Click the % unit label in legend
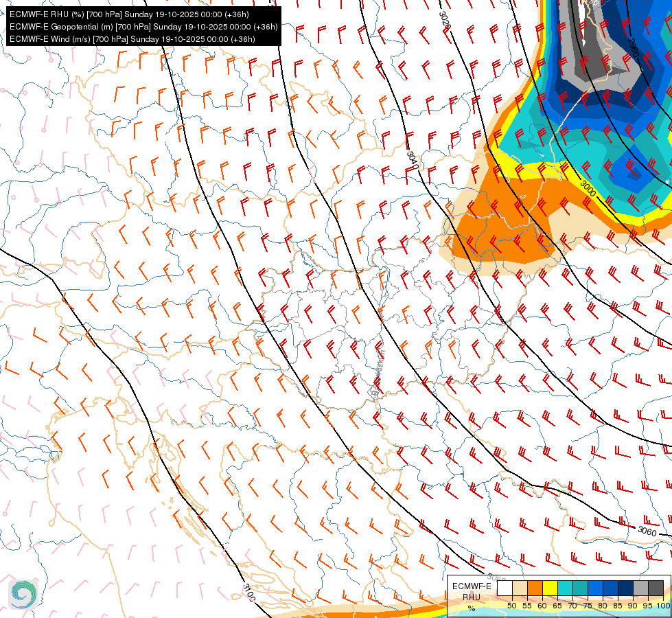 pyautogui.click(x=472, y=608)
